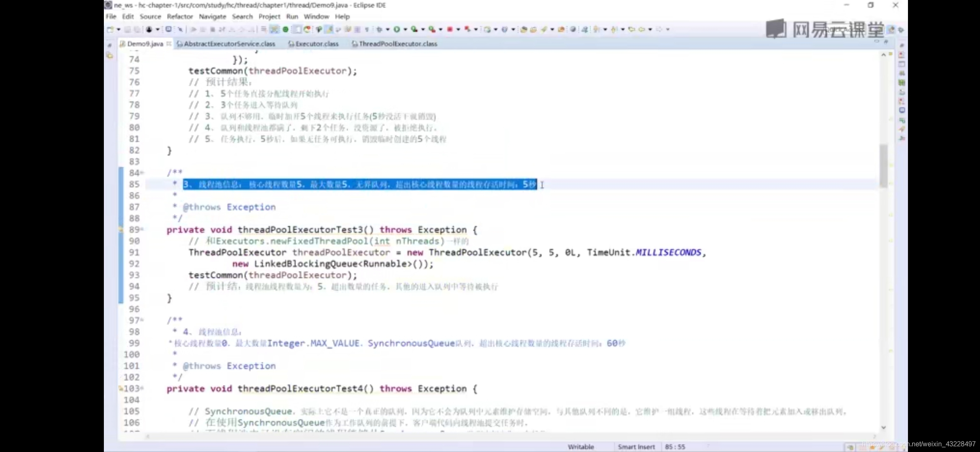
Task: Click the Previous Annotation toolbar icon
Action: point(614,29)
